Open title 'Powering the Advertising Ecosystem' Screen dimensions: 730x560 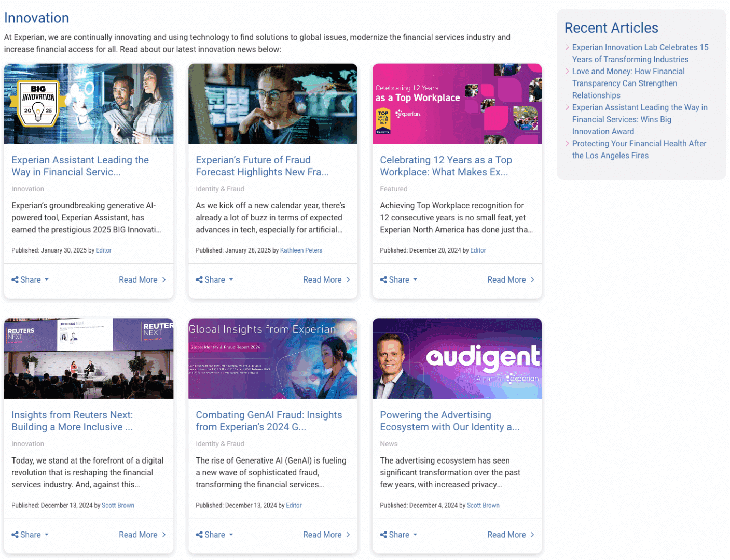(x=449, y=421)
